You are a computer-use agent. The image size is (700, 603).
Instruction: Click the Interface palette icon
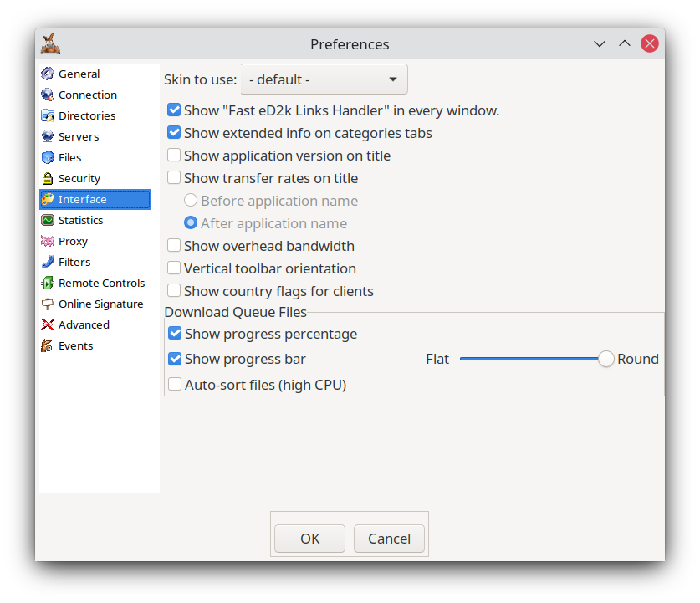(x=48, y=199)
